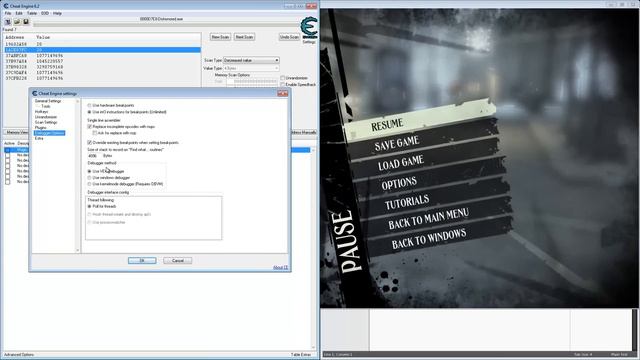This screenshot has width=640, height=360.
Task: Click Table Extras in status bar
Action: [301, 355]
